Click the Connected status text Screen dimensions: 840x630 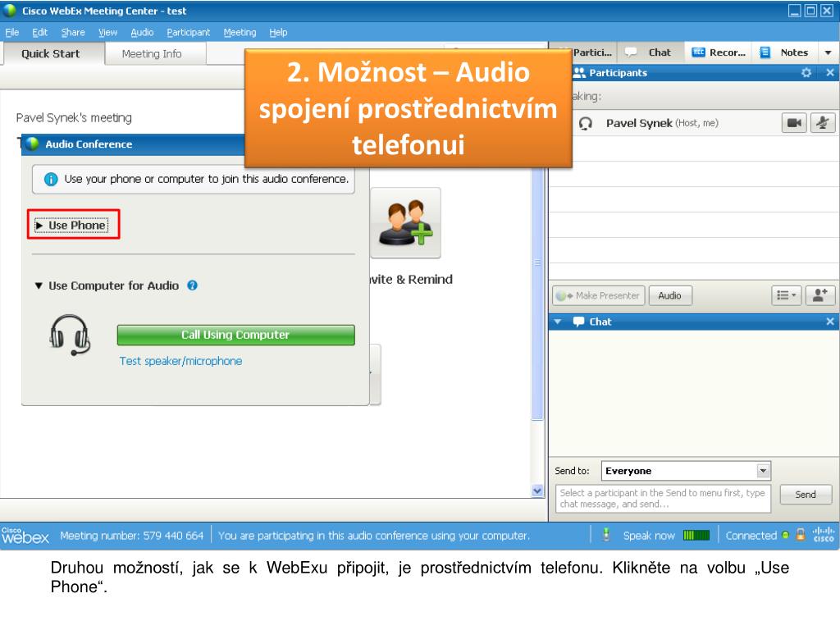pyautogui.click(x=751, y=535)
